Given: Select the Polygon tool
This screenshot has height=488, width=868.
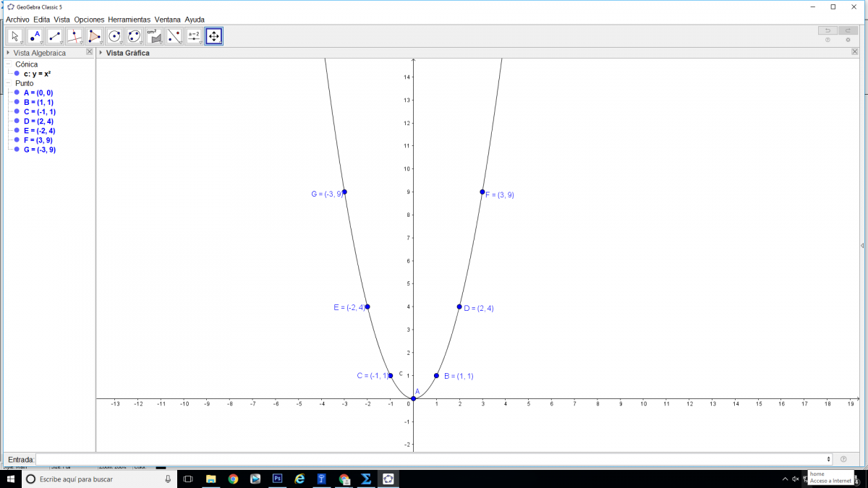Looking at the screenshot, I should click(95, 36).
